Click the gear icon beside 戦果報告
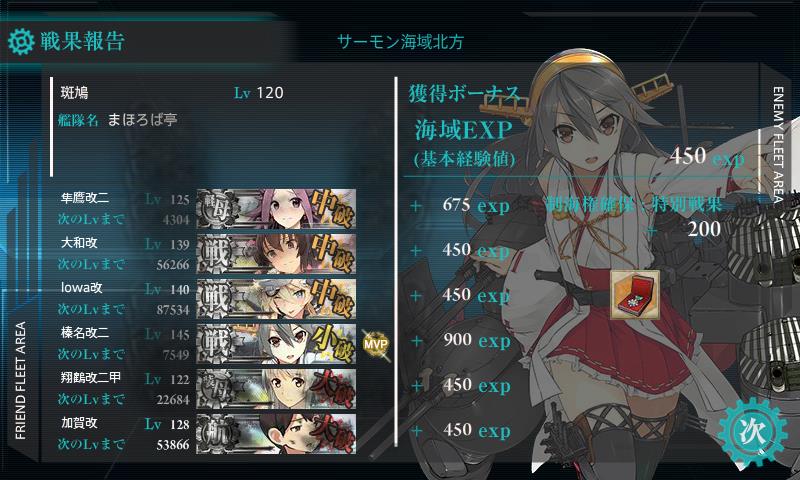Screen dimensions: 800x480 tap(21, 41)
